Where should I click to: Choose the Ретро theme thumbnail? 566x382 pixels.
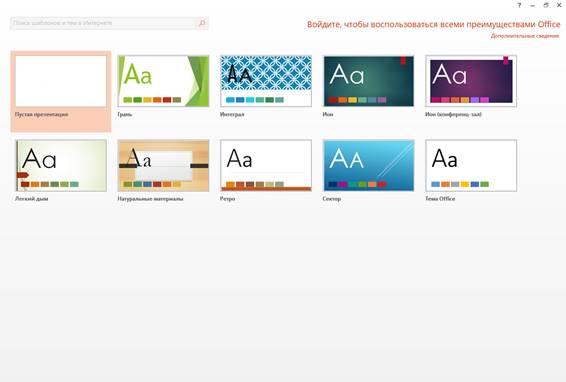(x=266, y=165)
